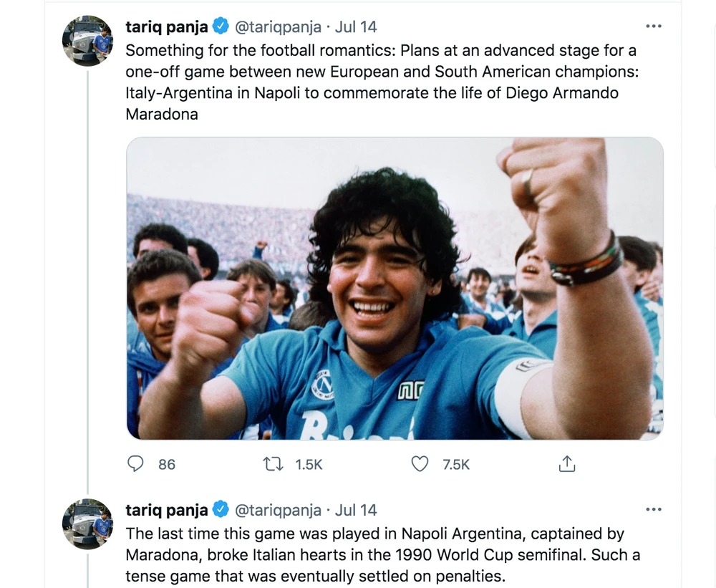Open second tweet's Jul 14 timestamp
The image size is (716, 588).
click(356, 510)
